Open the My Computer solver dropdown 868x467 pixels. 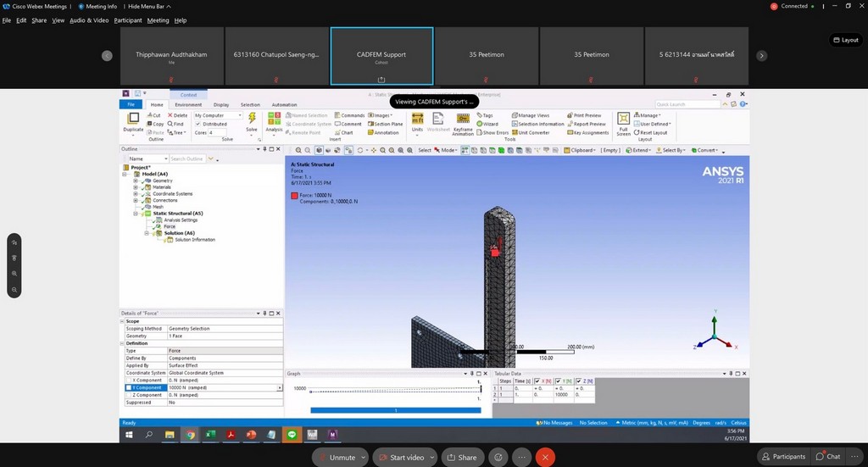(x=218, y=115)
